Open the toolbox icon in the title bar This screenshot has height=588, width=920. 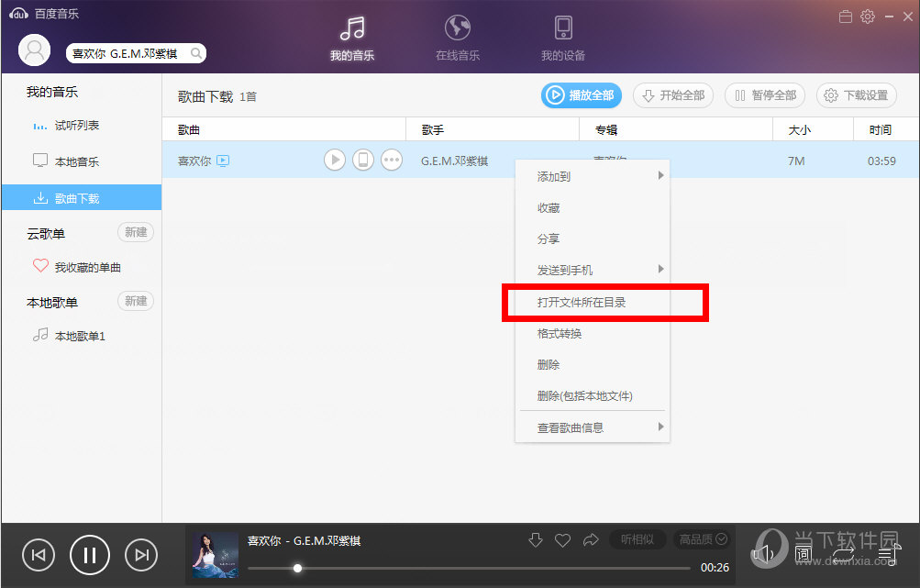[x=844, y=16]
